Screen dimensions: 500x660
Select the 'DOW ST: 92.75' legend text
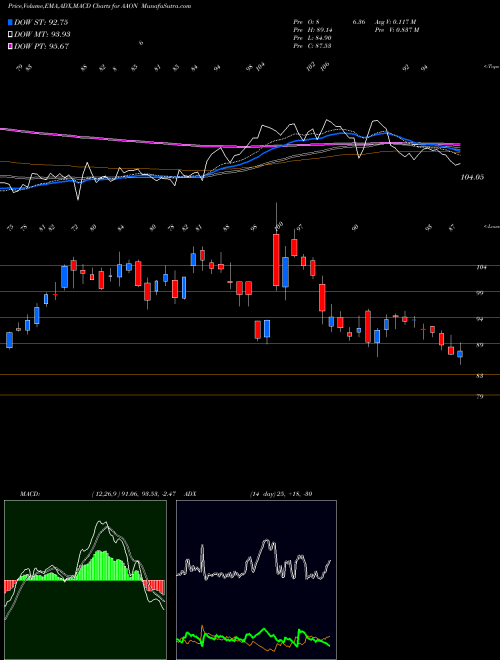pyautogui.click(x=41, y=22)
